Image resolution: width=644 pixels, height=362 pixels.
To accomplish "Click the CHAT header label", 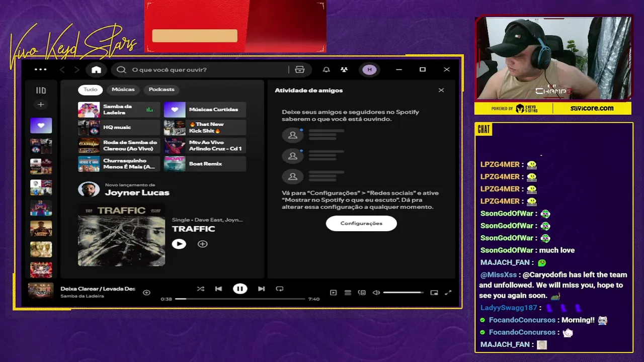I will click(x=484, y=130).
